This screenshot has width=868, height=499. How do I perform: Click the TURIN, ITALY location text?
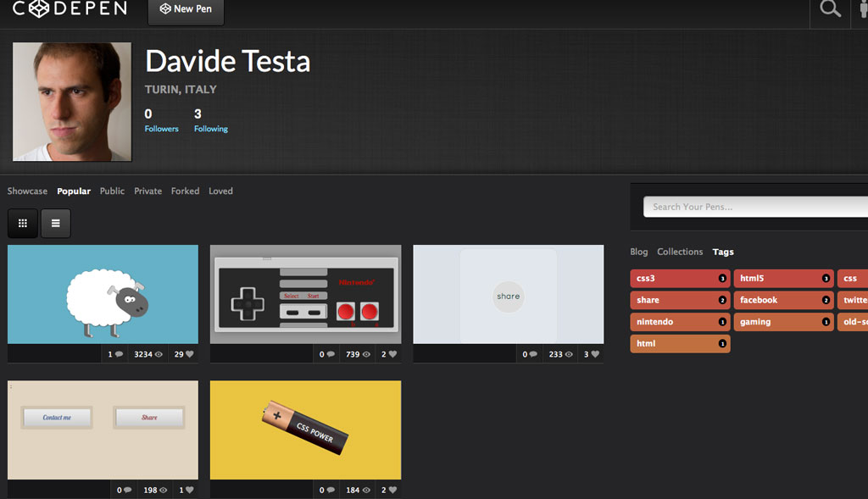pyautogui.click(x=181, y=89)
